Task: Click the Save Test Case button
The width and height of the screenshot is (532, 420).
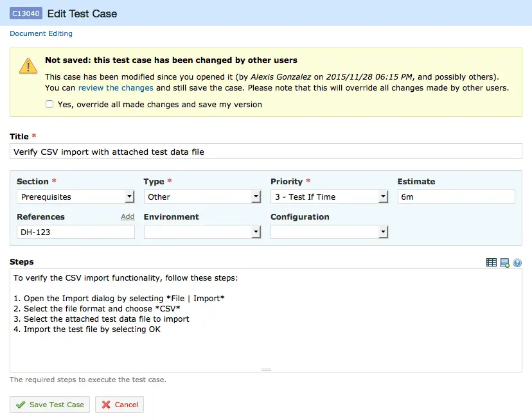Action: (50, 405)
